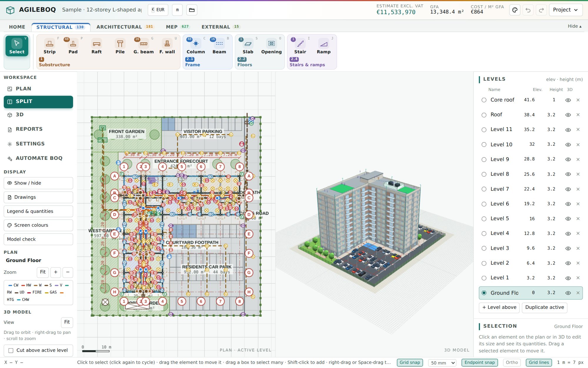Image resolution: width=588 pixels, height=368 pixels.
Task: Set Core roof as active level
Action: [484, 100]
